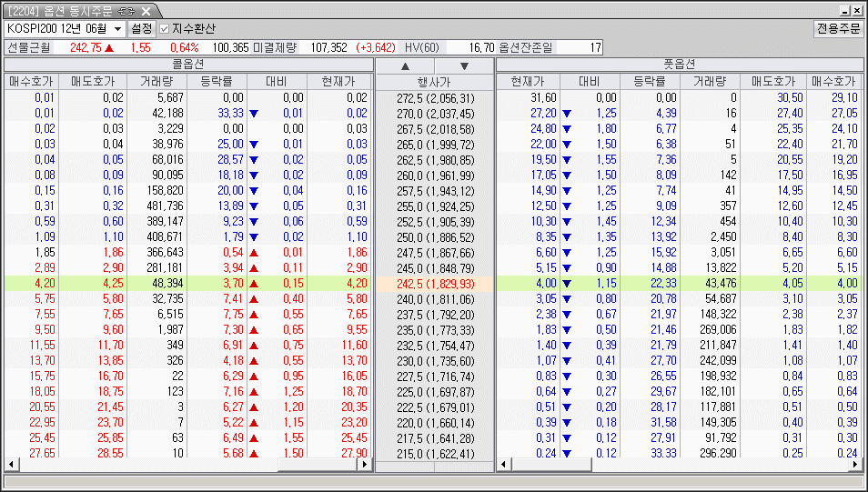The image size is (868, 492).
Task: Minimize the option order window
Action: tap(844, 11)
